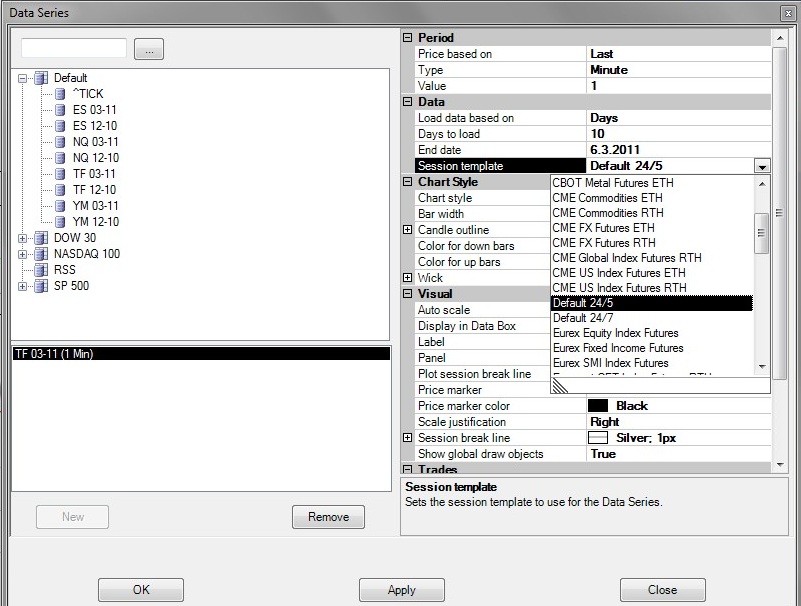Viewport: 801px width, 606px height.
Task: Select the NQ 12-10 instrument icon
Action: (x=61, y=158)
